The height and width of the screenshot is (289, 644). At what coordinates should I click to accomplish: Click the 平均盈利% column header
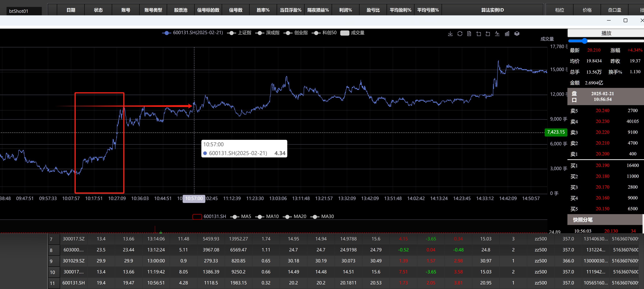[401, 10]
